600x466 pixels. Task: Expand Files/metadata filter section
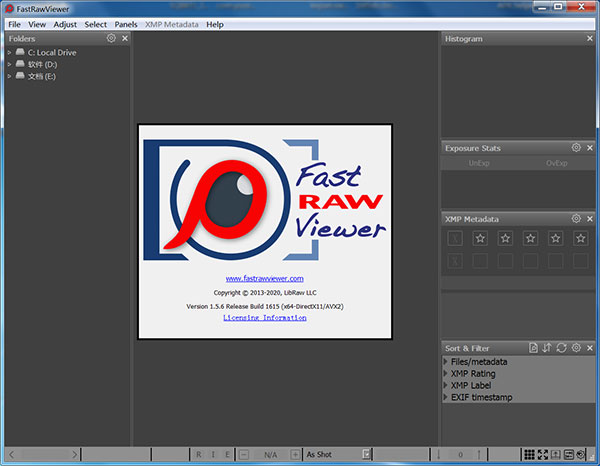pyautogui.click(x=445, y=362)
